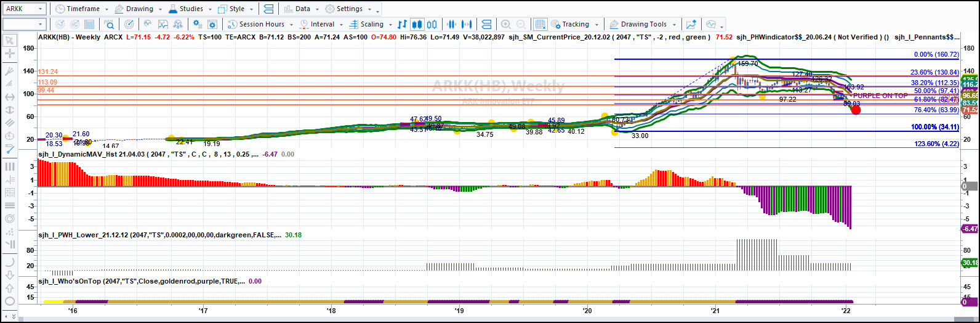Expand the Interval dropdown arrow
This screenshot has width=980, height=323.
click(341, 24)
